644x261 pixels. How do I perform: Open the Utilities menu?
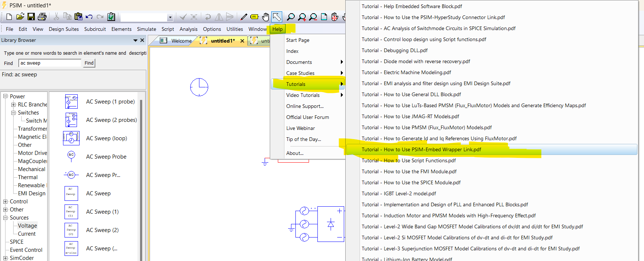235,29
